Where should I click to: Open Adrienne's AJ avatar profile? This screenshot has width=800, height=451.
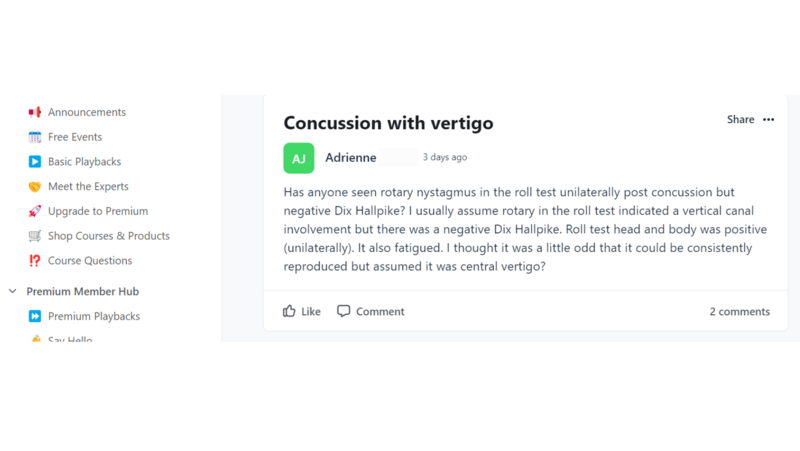[x=298, y=158]
